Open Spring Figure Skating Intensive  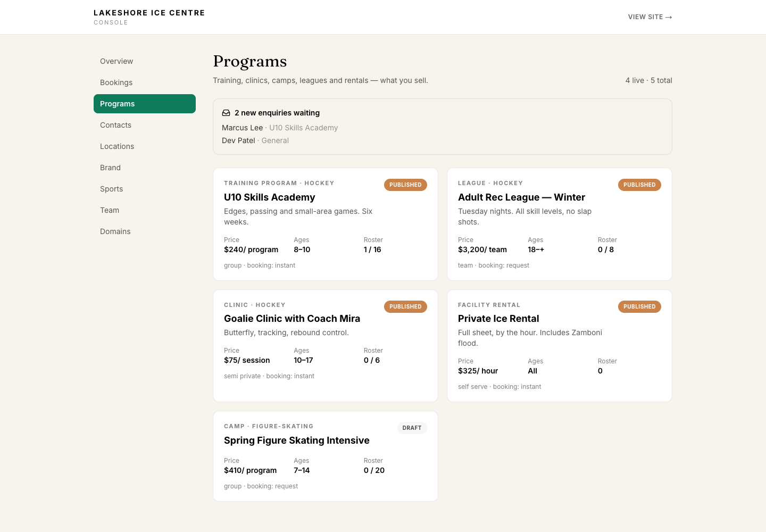tap(326, 456)
